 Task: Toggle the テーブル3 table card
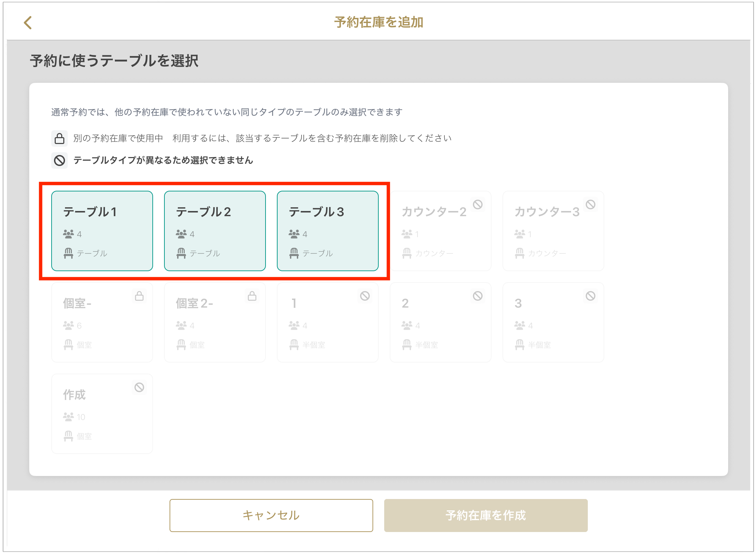(328, 231)
